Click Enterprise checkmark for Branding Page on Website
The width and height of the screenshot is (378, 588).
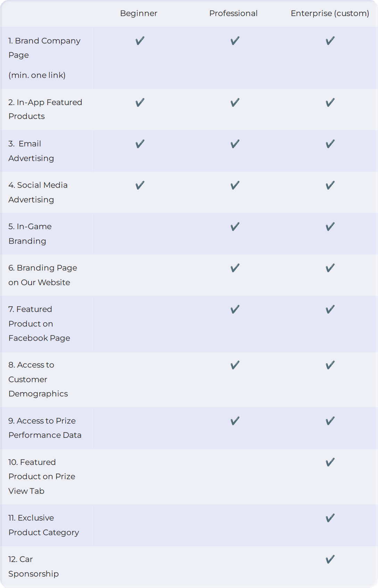pyautogui.click(x=330, y=268)
